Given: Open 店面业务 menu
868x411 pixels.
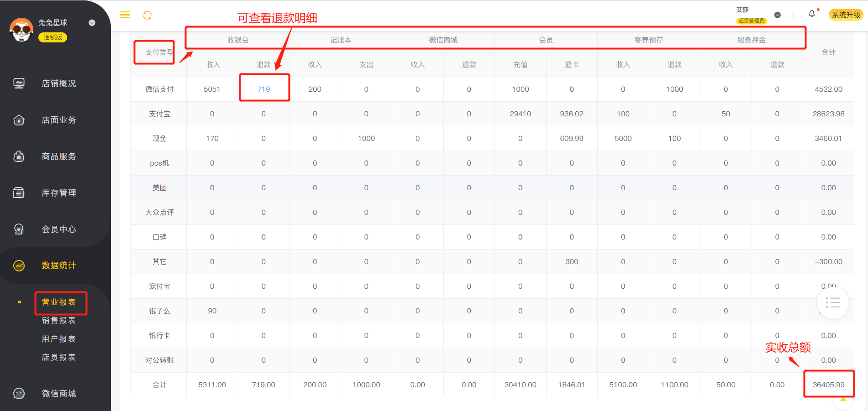Looking at the screenshot, I should tap(59, 120).
